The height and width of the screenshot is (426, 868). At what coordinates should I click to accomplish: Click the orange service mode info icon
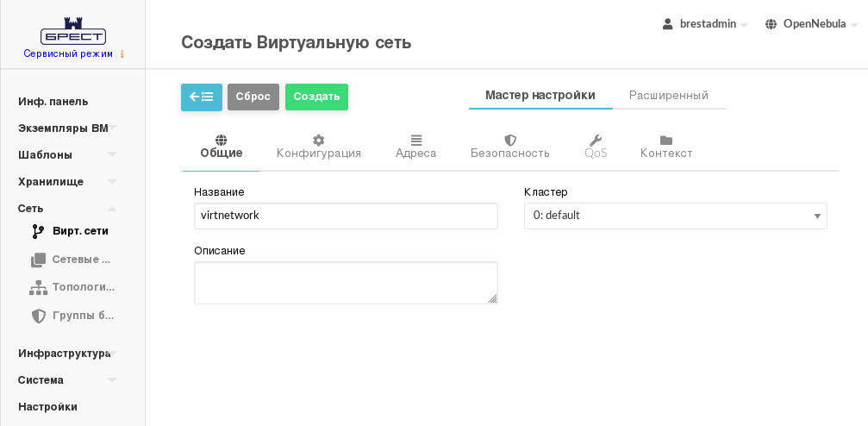(x=122, y=53)
